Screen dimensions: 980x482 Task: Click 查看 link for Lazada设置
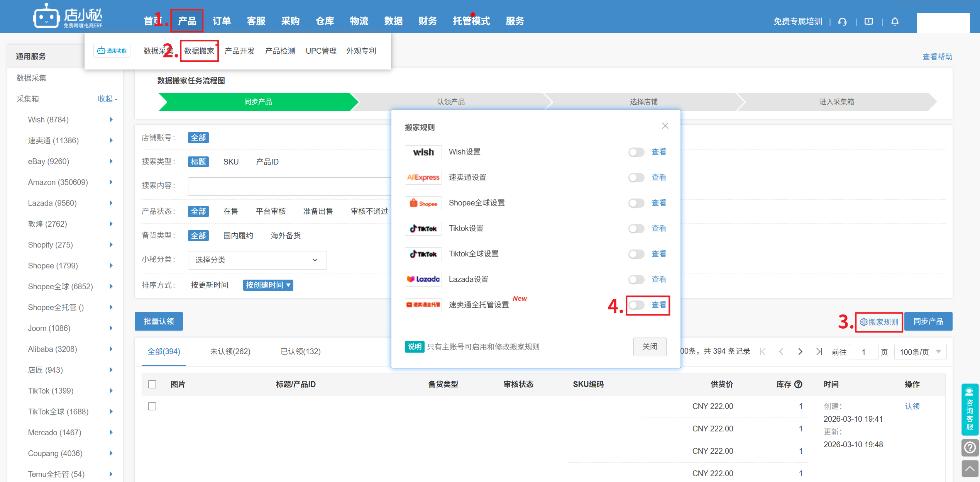click(658, 279)
